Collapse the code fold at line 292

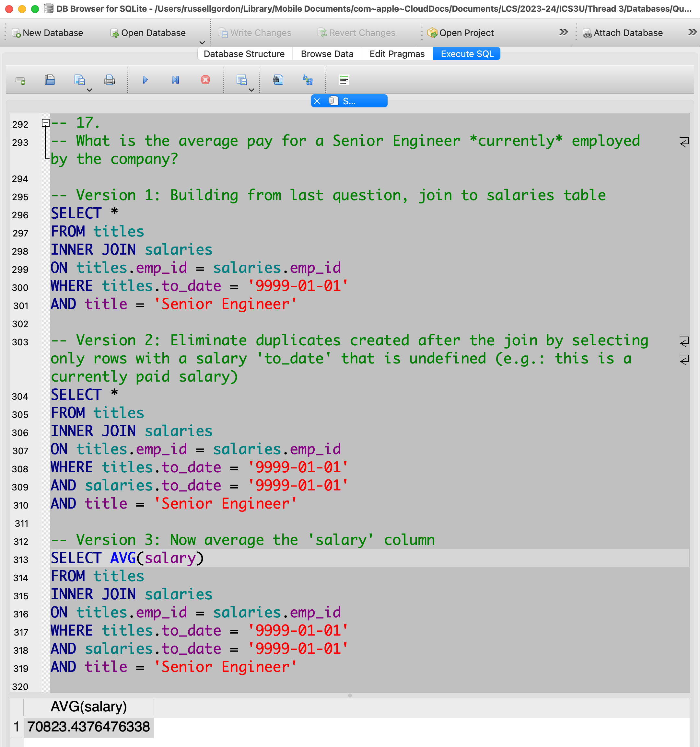click(45, 123)
